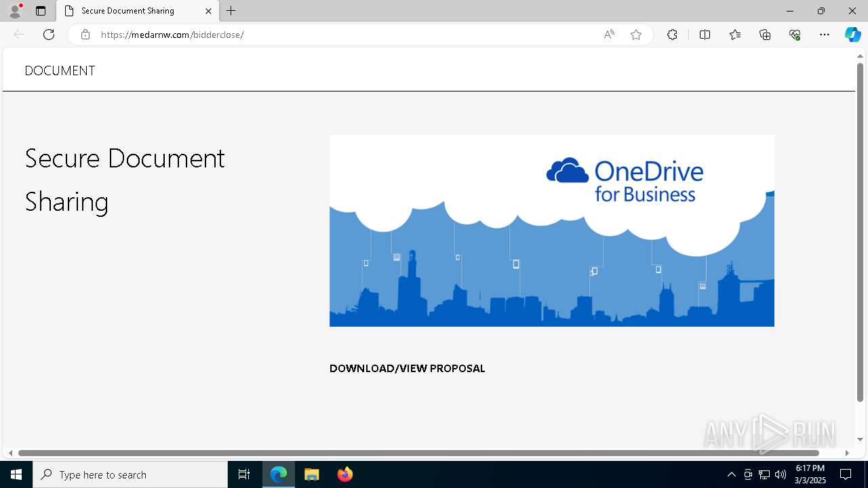Open the Collections panel
The height and width of the screenshot is (488, 868).
coord(765,35)
